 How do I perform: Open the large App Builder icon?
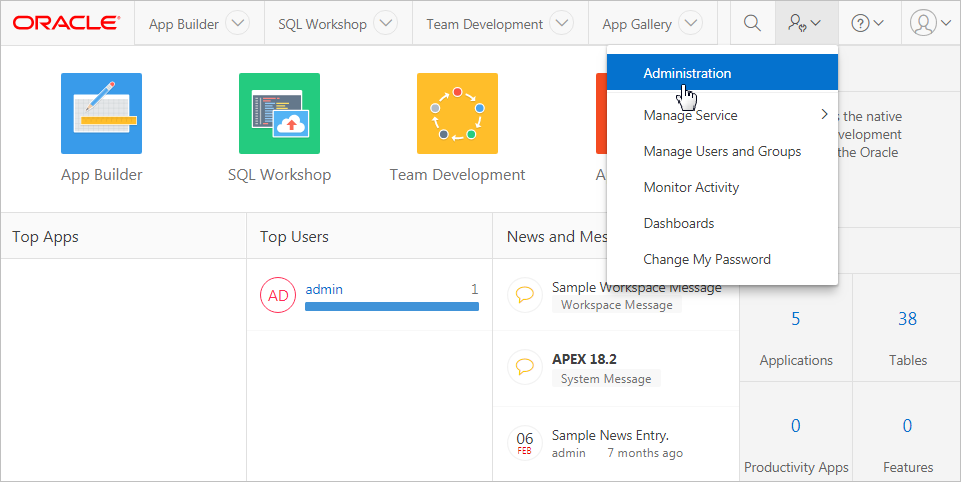[102, 113]
